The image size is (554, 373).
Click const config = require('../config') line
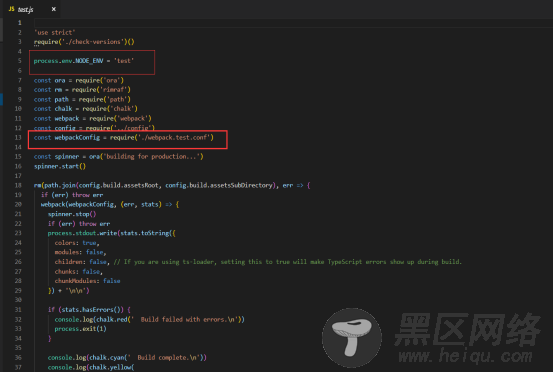tap(94, 128)
